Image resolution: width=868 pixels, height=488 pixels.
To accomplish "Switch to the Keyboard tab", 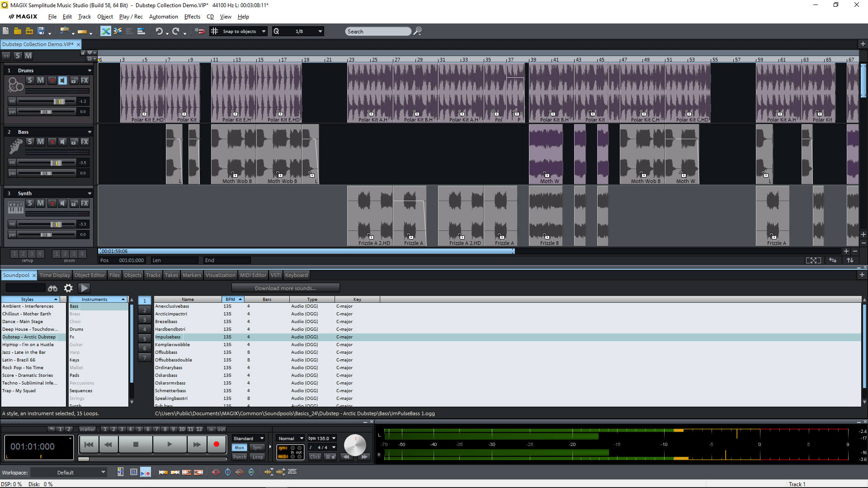I will point(296,275).
